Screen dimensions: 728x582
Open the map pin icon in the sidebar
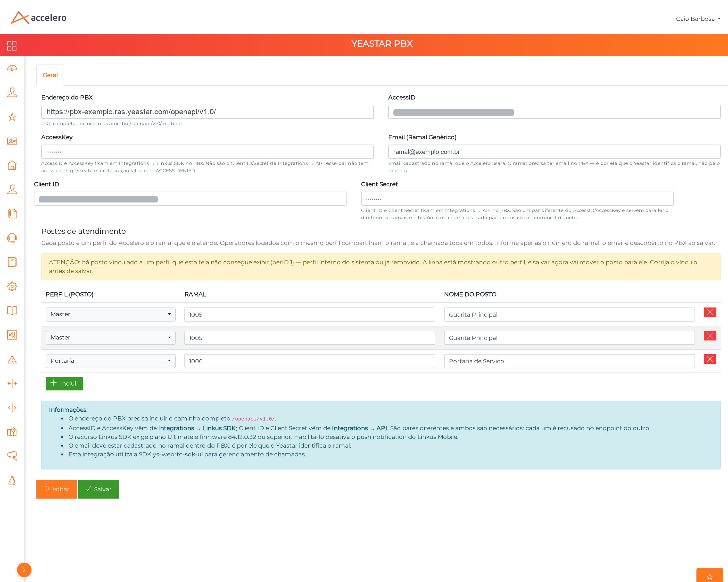point(12,432)
